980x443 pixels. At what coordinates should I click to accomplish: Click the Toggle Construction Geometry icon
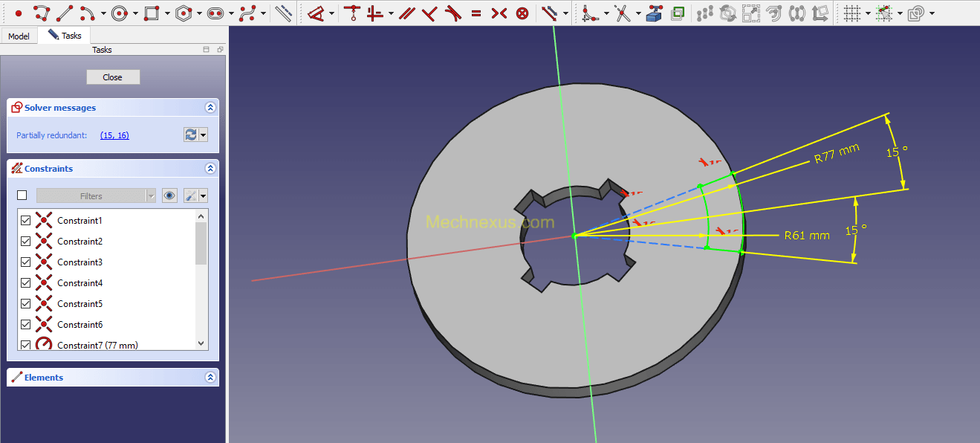[x=283, y=13]
